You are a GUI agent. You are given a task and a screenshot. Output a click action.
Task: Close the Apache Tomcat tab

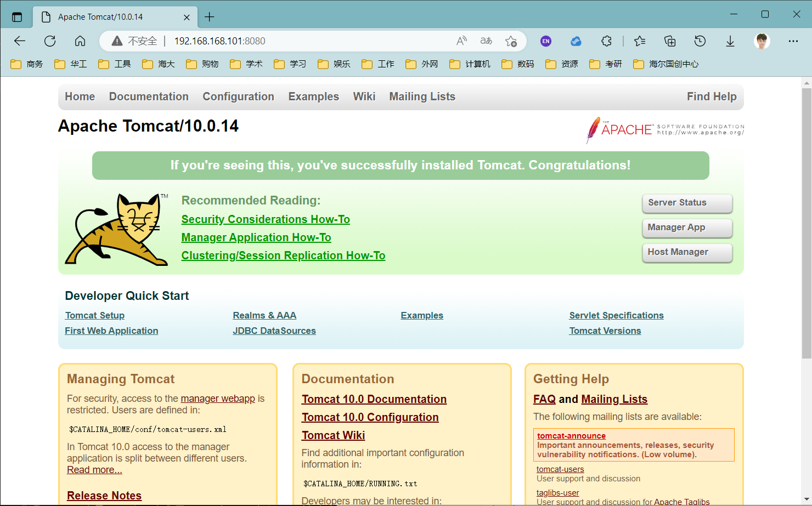pyautogui.click(x=187, y=17)
